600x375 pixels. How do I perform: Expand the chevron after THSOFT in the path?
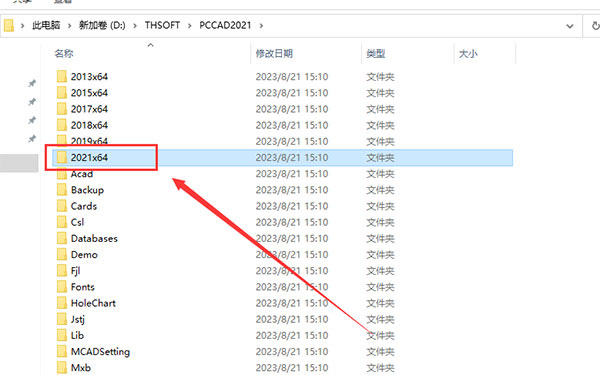pos(190,26)
